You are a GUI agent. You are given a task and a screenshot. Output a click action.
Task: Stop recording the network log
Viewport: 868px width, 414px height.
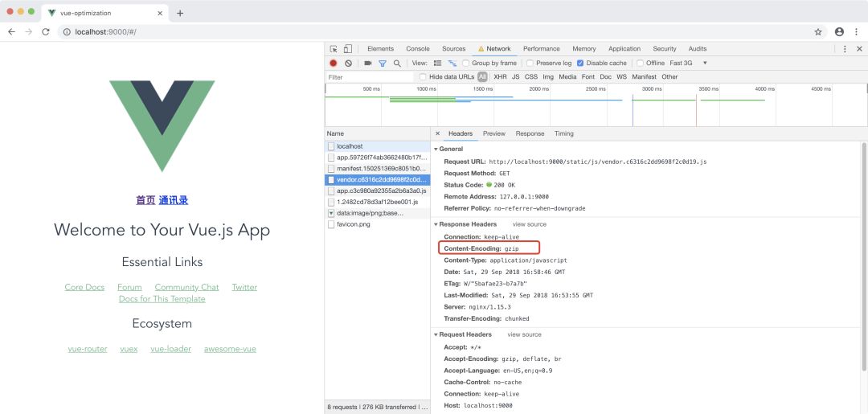click(x=334, y=63)
